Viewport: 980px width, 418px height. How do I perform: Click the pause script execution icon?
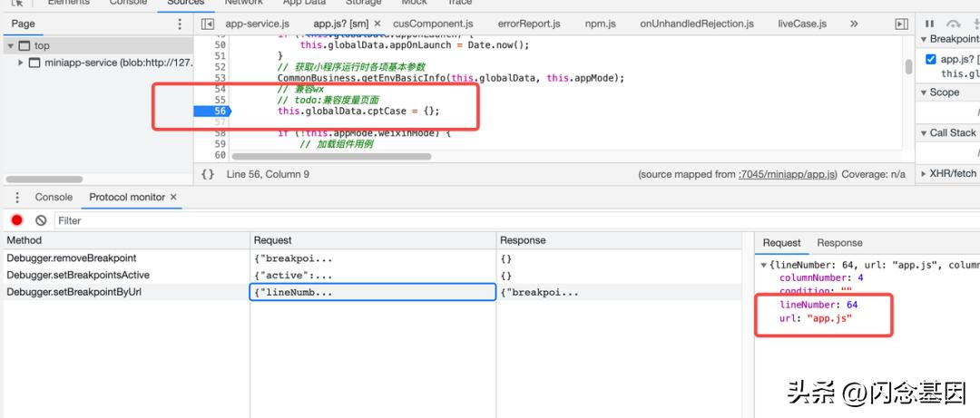click(x=929, y=24)
